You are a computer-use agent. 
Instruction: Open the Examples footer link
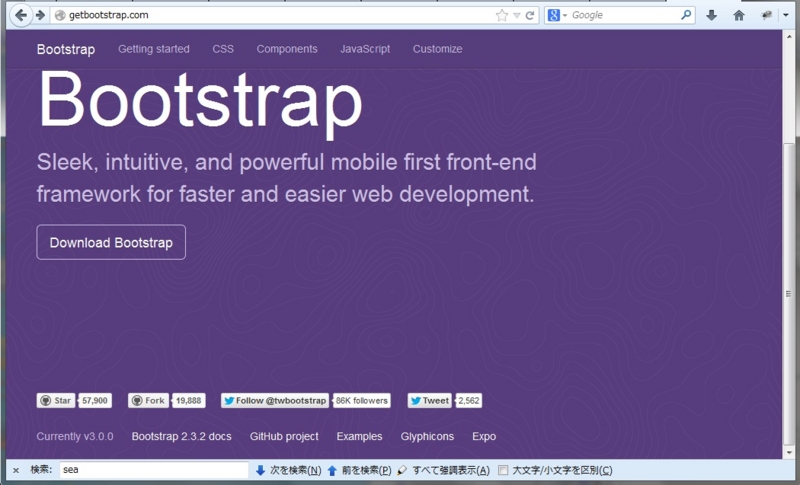pos(359,437)
